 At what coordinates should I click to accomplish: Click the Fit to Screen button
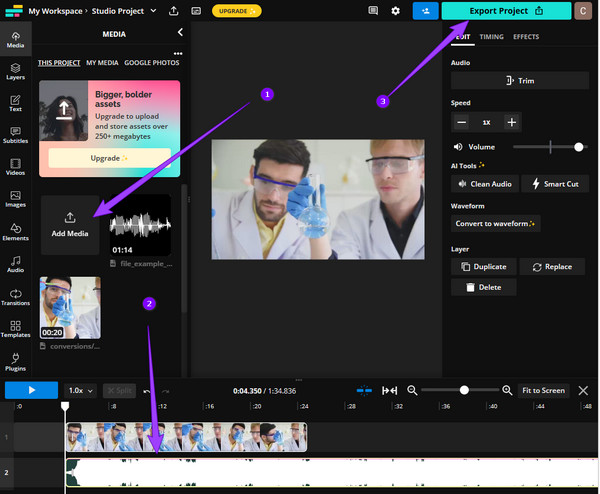(x=543, y=390)
